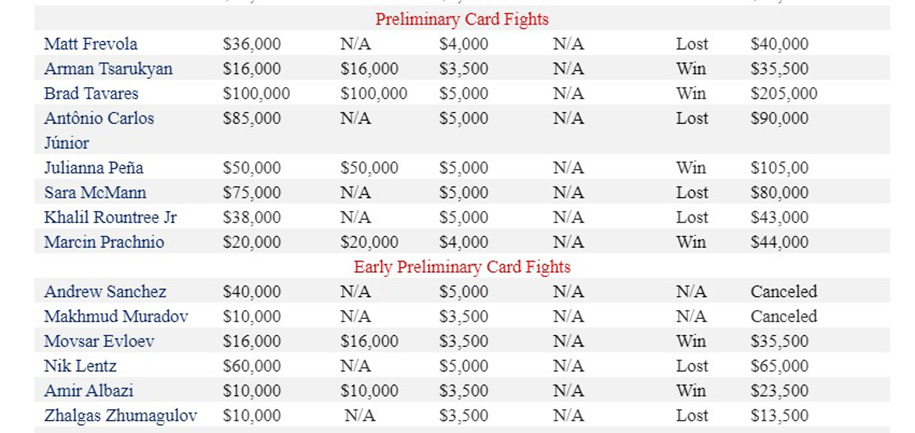This screenshot has height=433, width=915.
Task: Click the Canceled status for Andrew Sanchez
Action: click(784, 292)
